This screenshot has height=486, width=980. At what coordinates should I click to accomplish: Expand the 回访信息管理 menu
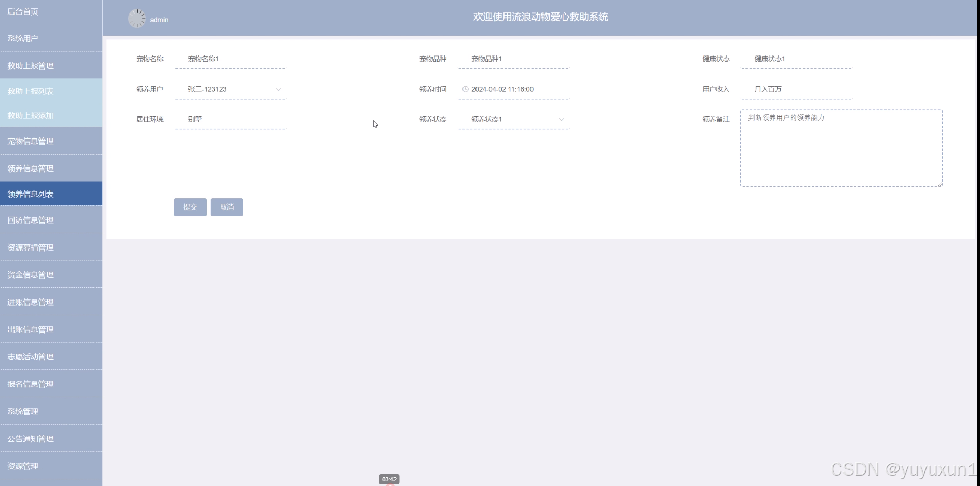51,220
